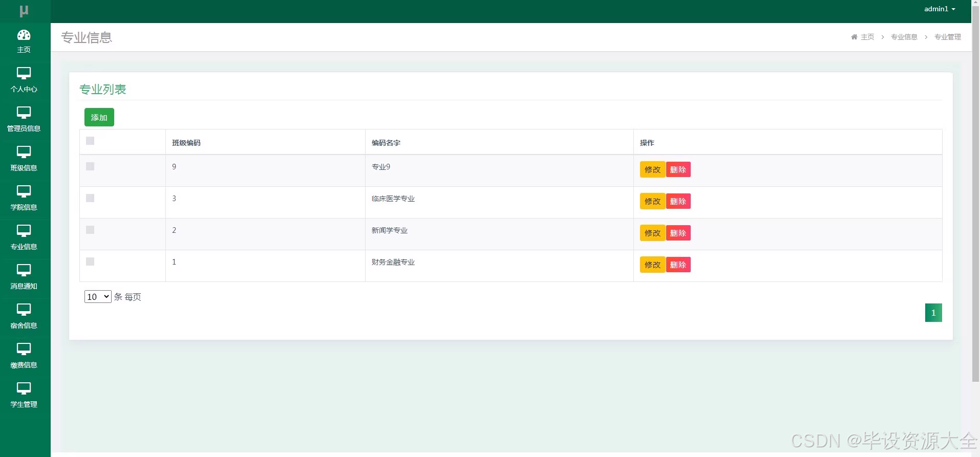980x457 pixels.
Task: Open 班级信息 monitor icon in sidebar
Action: pos(24,152)
